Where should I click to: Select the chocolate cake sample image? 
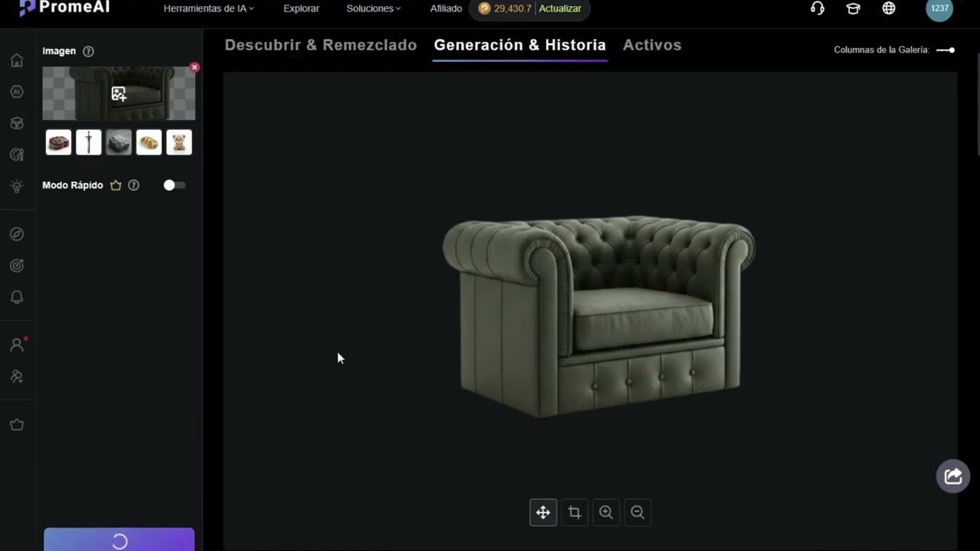[58, 142]
